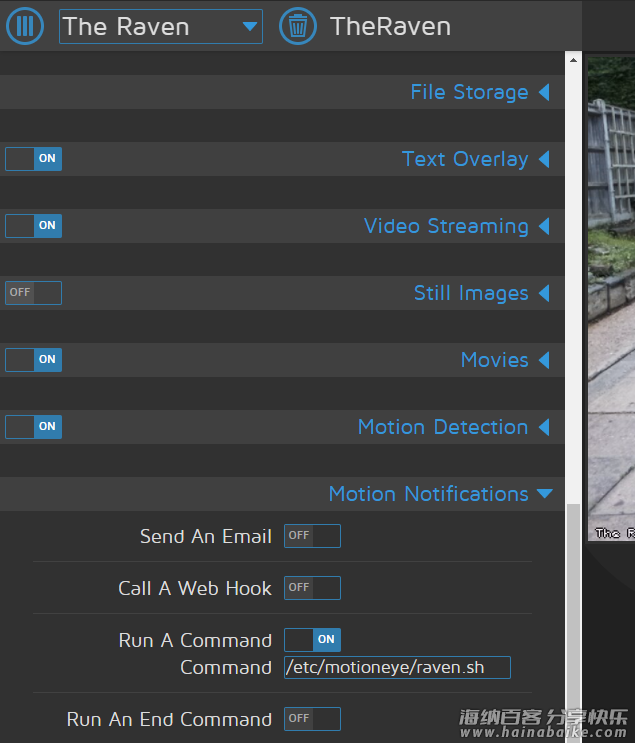Image resolution: width=635 pixels, height=743 pixels.
Task: Click the Motion Notifications heading
Action: tap(429, 494)
